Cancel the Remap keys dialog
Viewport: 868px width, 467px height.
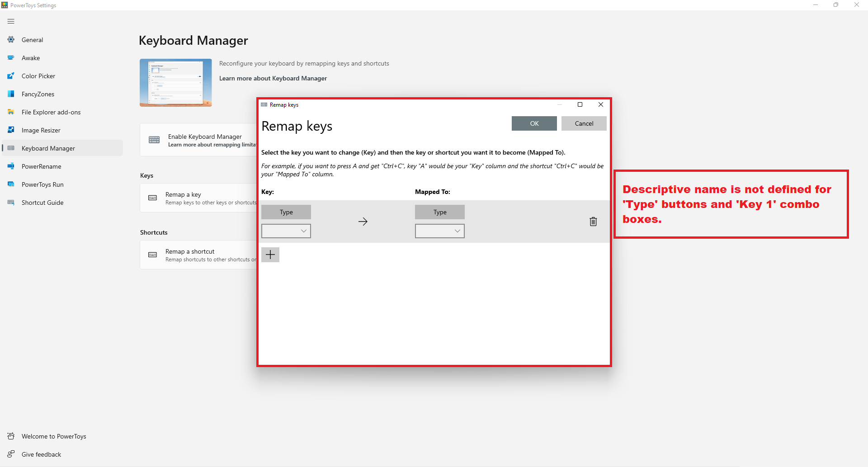[x=584, y=123]
